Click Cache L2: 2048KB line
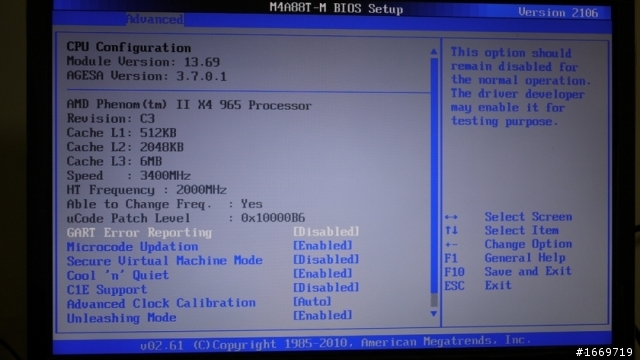Image resolution: width=640 pixels, height=360 pixels. [x=125, y=147]
